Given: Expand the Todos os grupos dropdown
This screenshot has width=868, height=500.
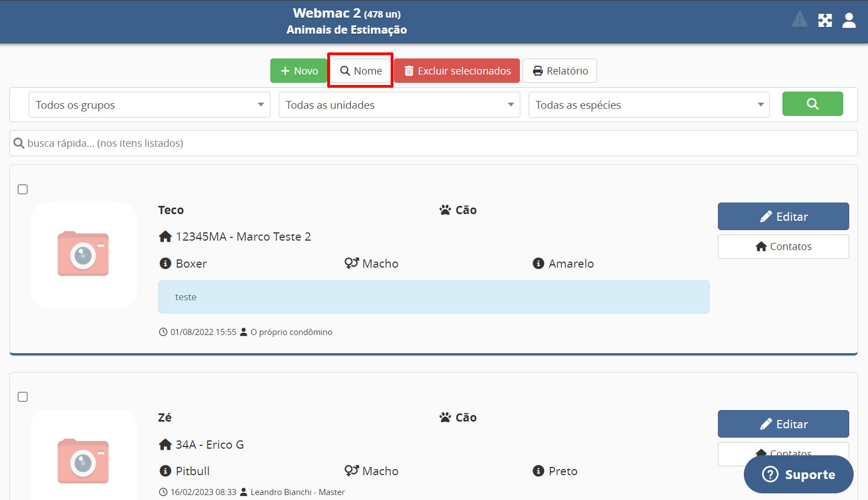Looking at the screenshot, I should tap(149, 105).
